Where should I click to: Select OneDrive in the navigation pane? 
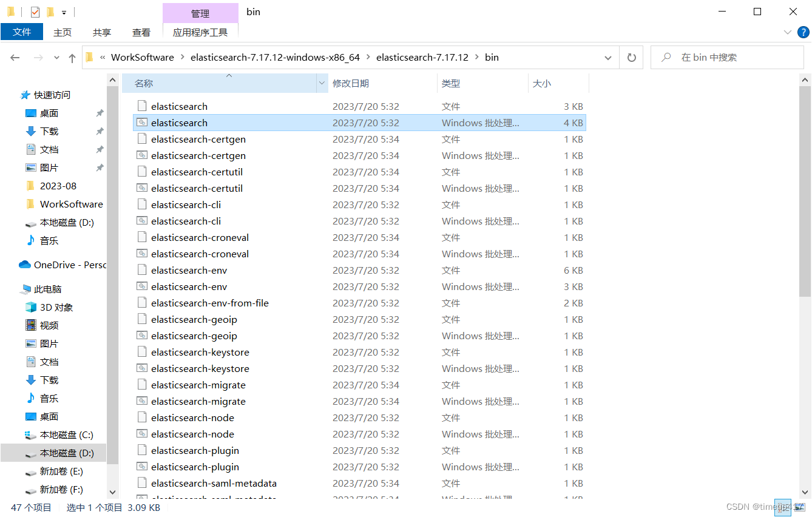63,265
